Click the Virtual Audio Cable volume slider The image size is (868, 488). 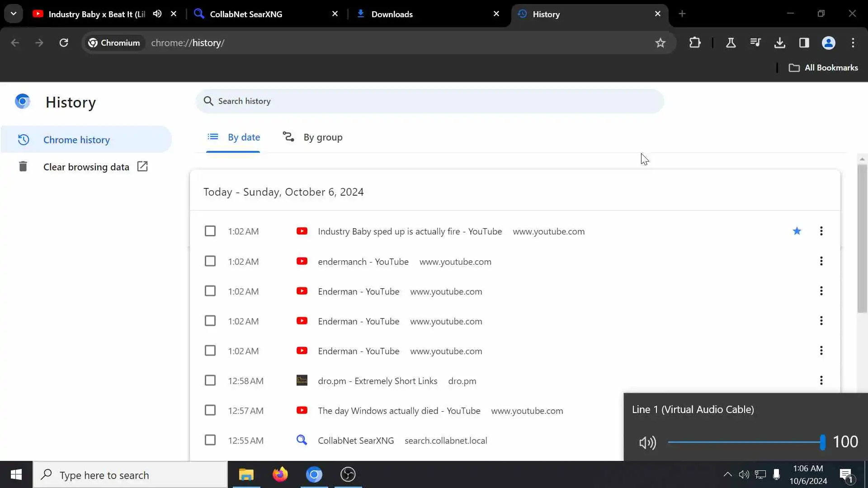[744, 442]
